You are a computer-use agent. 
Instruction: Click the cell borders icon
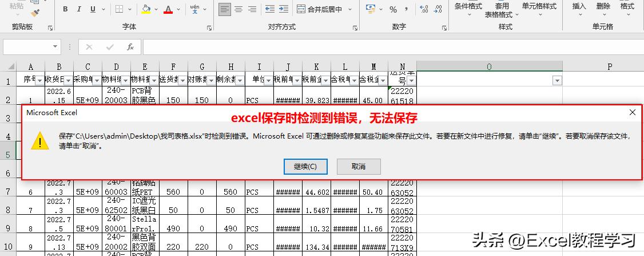[x=119, y=9]
